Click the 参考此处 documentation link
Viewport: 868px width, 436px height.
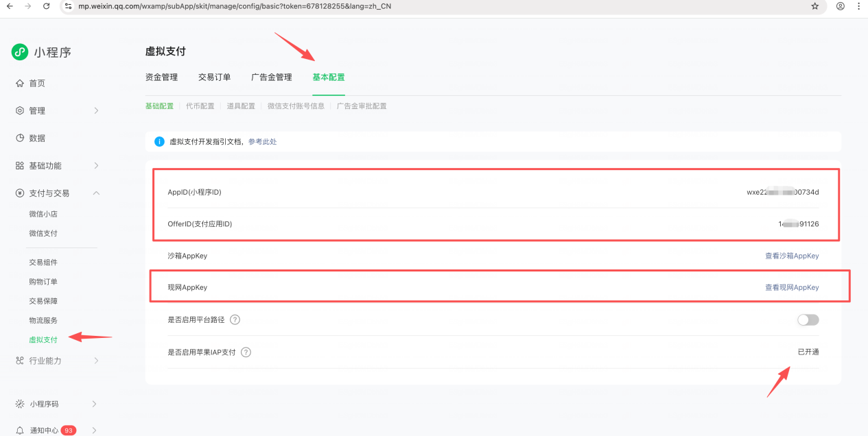[x=263, y=142]
